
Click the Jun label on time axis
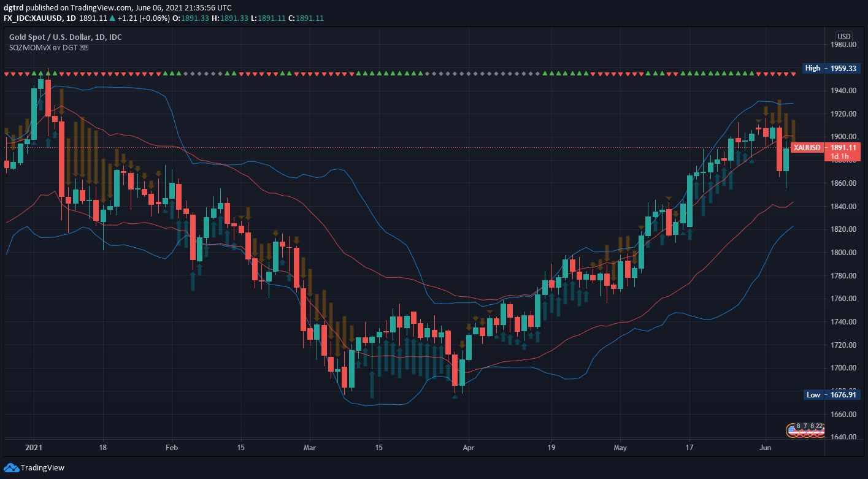click(x=766, y=448)
